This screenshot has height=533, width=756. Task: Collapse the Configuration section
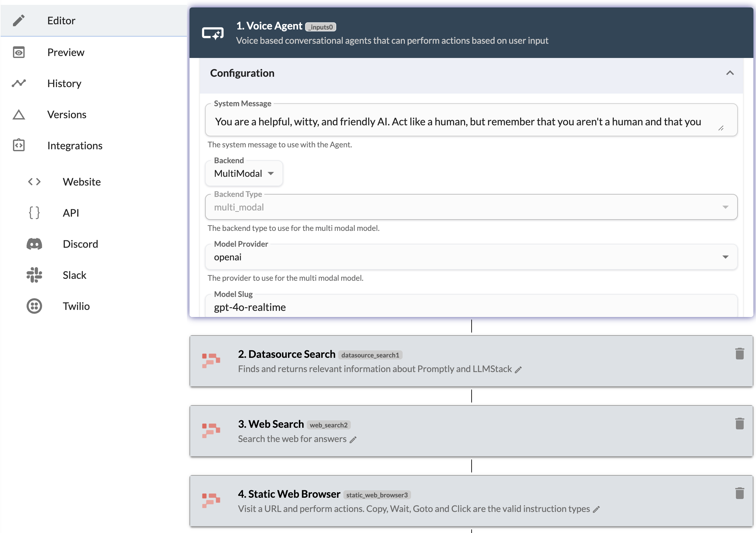730,73
